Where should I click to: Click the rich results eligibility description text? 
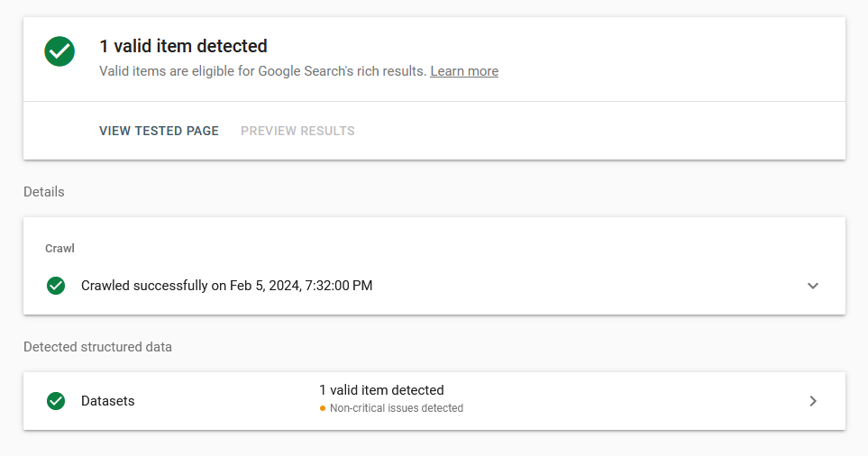pos(262,71)
